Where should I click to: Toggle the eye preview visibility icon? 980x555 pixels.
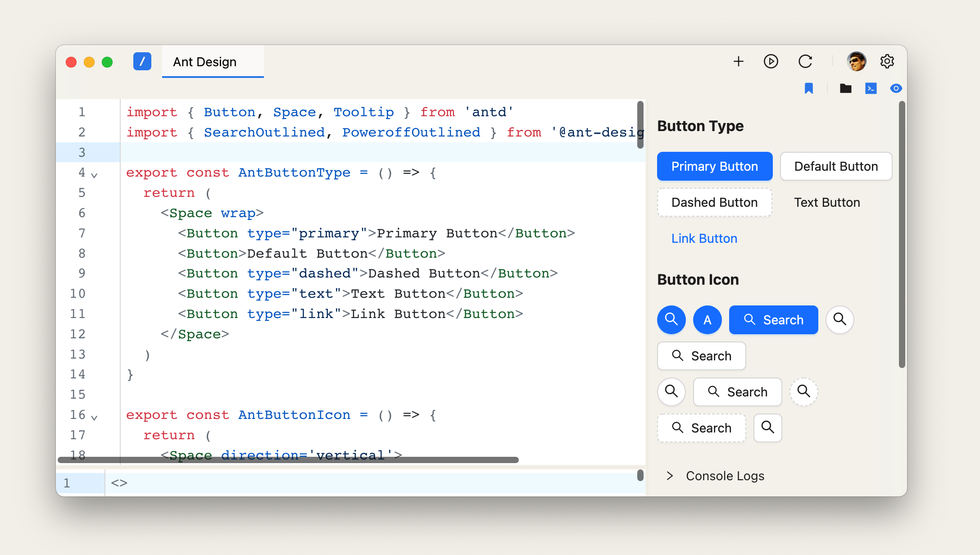896,88
